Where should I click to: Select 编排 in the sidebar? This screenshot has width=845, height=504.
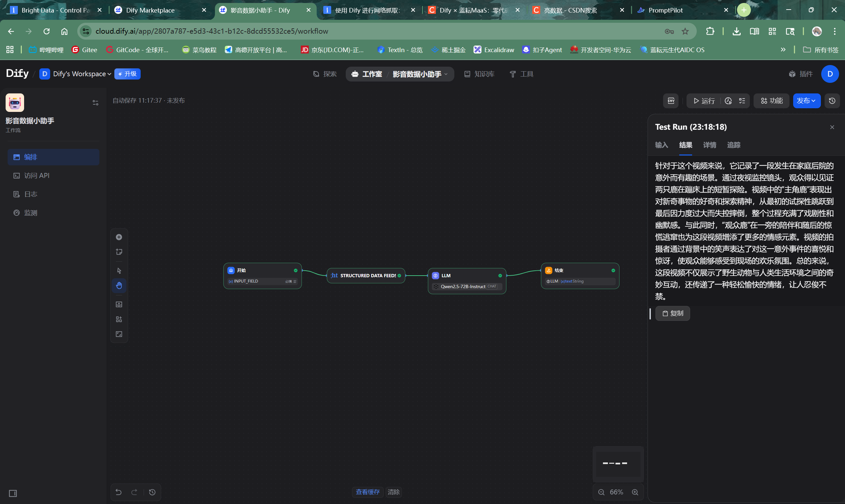coord(53,157)
